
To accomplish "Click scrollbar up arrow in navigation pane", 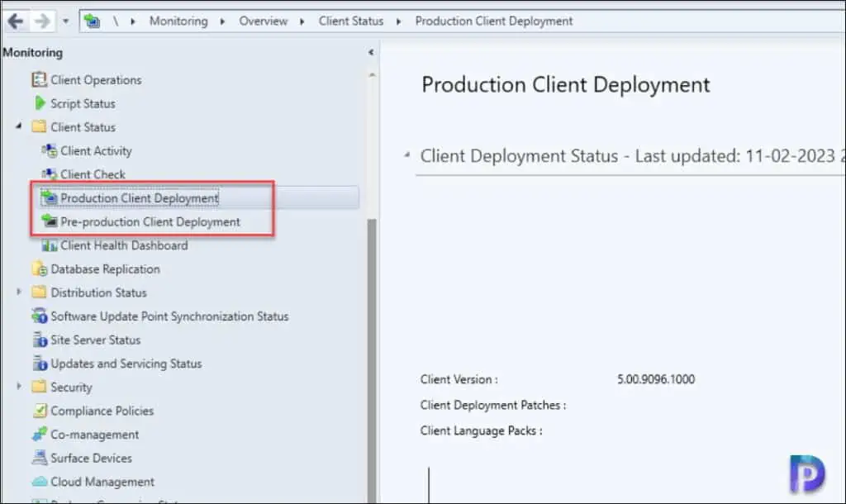I will (372, 75).
